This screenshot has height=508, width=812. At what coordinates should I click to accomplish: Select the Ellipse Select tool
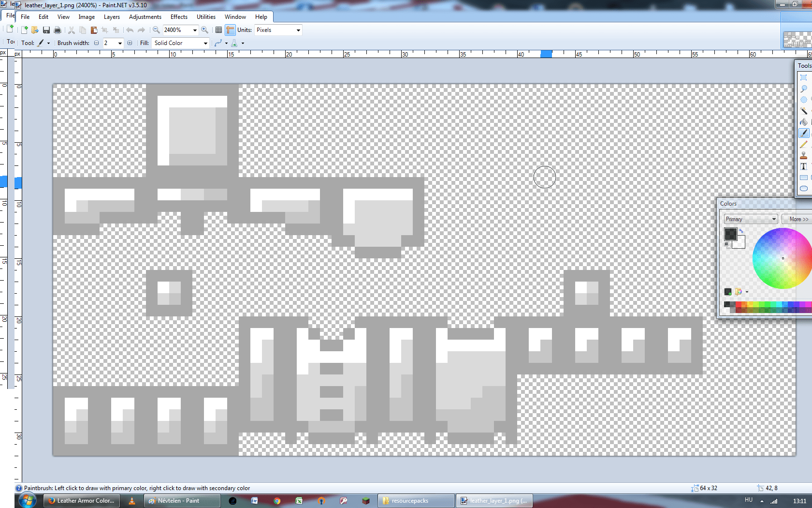(803, 100)
